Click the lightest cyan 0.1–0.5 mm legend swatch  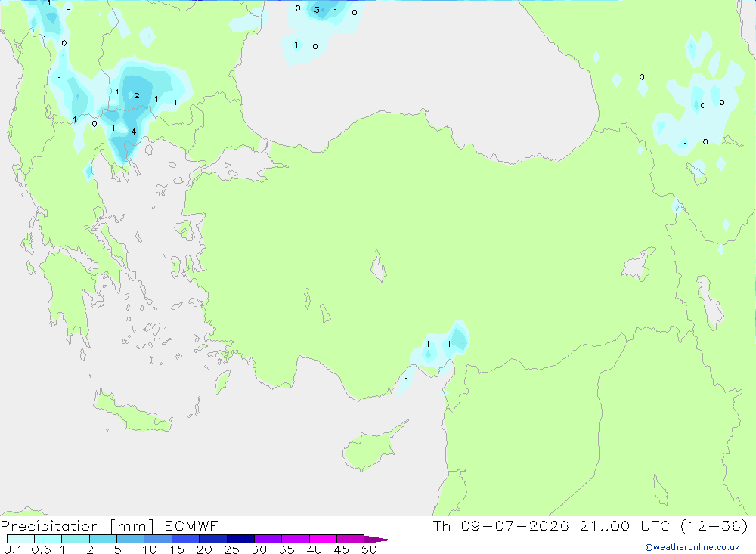coord(20,539)
